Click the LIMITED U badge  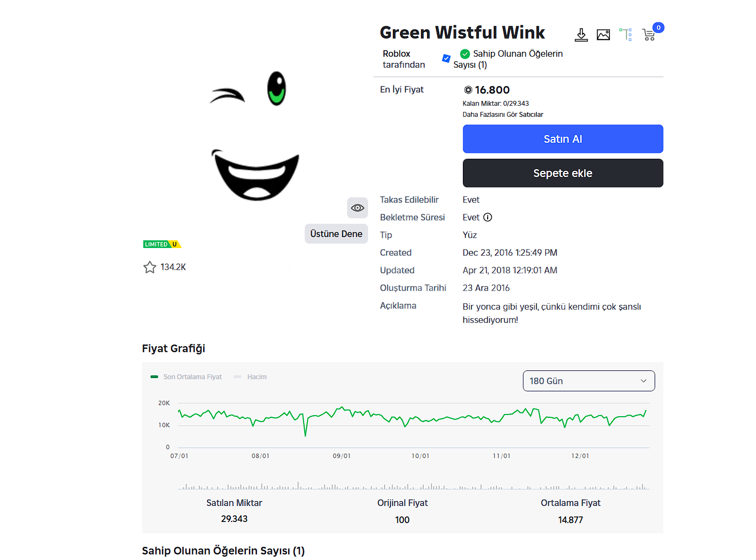[x=162, y=244]
